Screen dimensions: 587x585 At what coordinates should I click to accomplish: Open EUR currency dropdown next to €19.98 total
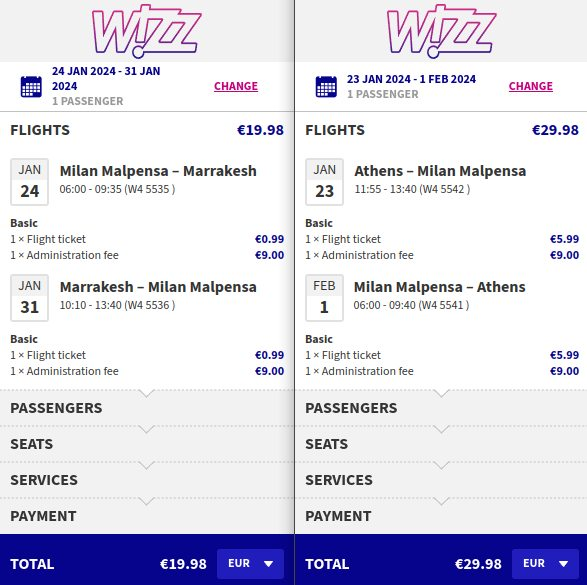[x=250, y=564]
